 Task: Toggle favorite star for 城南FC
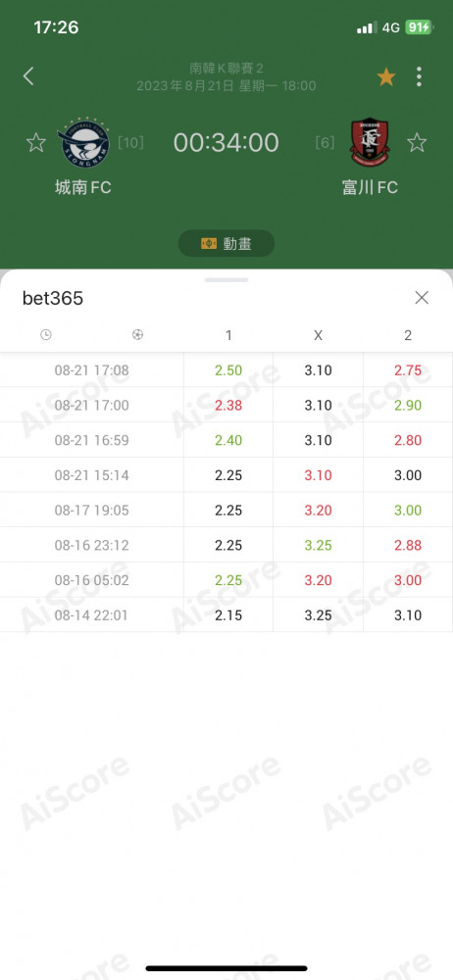point(35,142)
